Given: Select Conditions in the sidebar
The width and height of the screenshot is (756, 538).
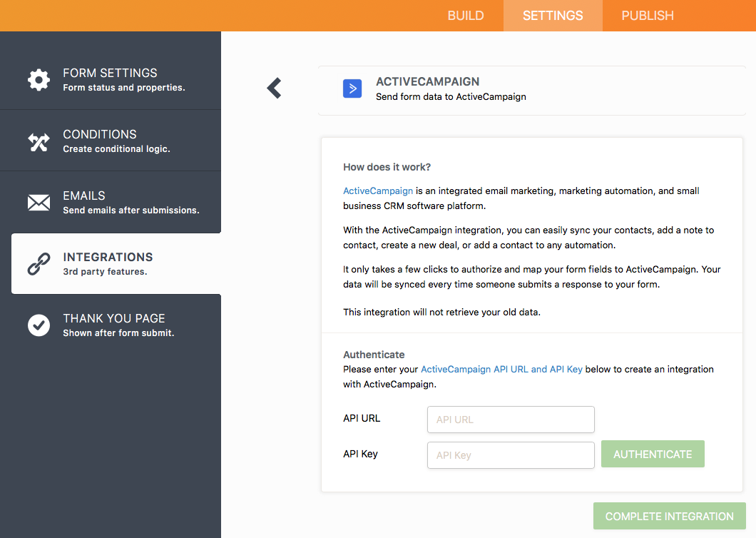Looking at the screenshot, I should tap(116, 141).
